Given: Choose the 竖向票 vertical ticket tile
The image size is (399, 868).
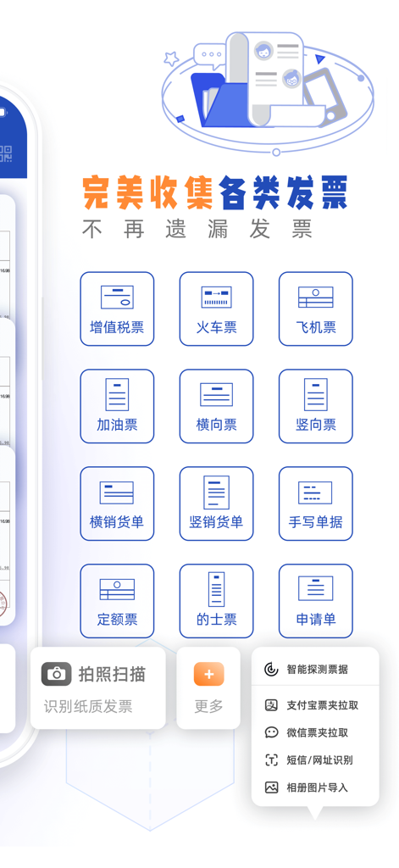Looking at the screenshot, I should tap(315, 406).
